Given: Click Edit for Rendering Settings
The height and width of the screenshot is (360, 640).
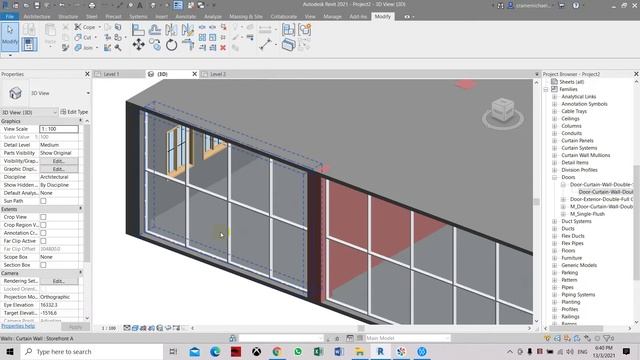Looking at the screenshot, I should pos(59,281).
